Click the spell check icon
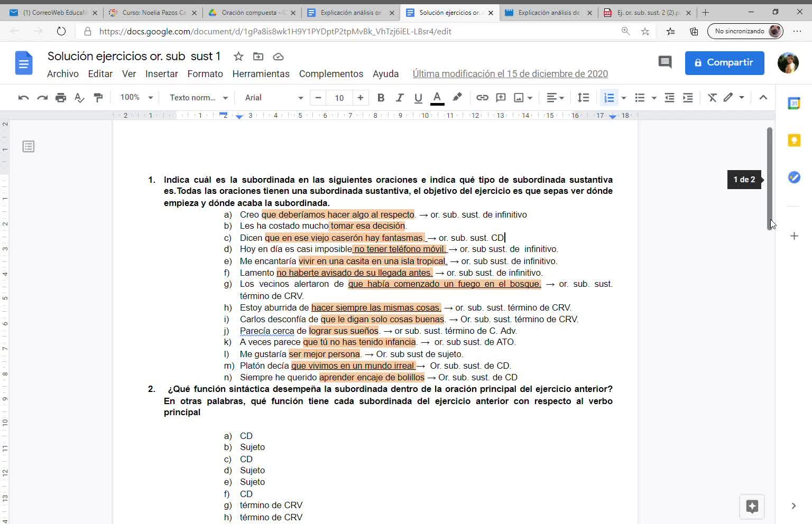 [79, 98]
